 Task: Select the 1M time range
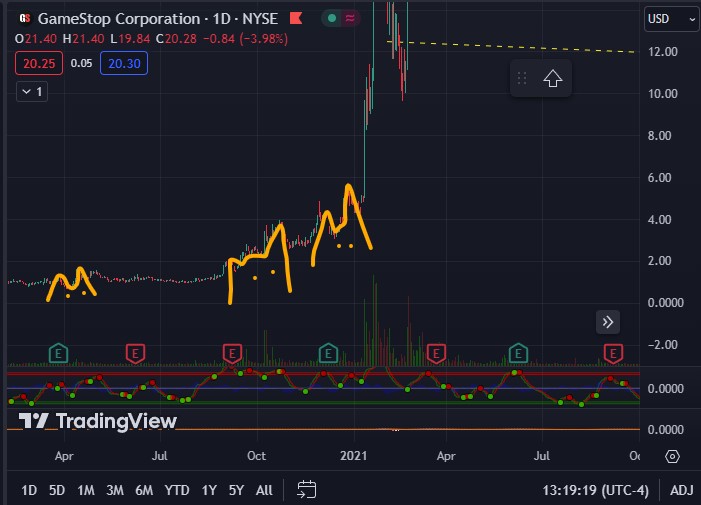[x=86, y=490]
